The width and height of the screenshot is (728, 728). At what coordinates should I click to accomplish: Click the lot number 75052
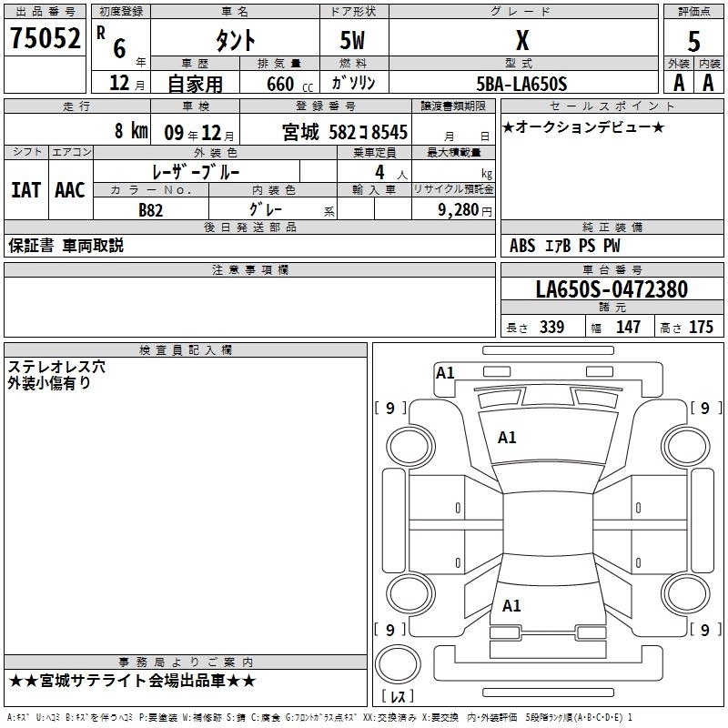point(45,39)
